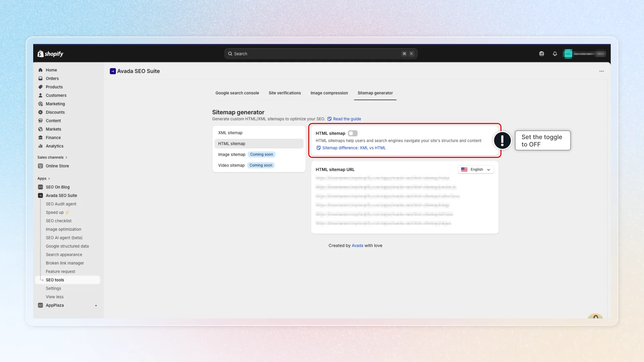The height and width of the screenshot is (362, 644).
Task: Follow the Avada link in footer
Action: coord(357,246)
